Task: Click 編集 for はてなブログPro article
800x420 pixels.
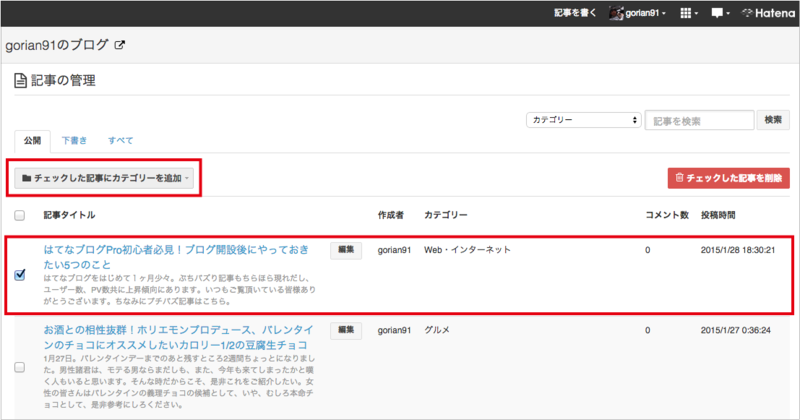Action: 346,250
